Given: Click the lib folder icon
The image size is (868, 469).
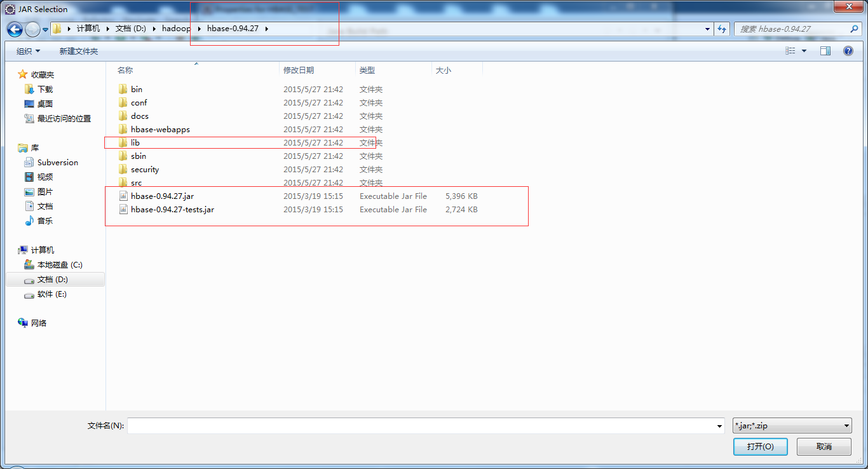Looking at the screenshot, I should [x=123, y=142].
